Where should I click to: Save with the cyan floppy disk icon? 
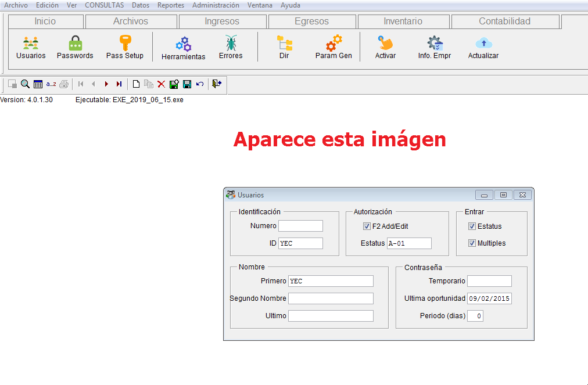[187, 84]
